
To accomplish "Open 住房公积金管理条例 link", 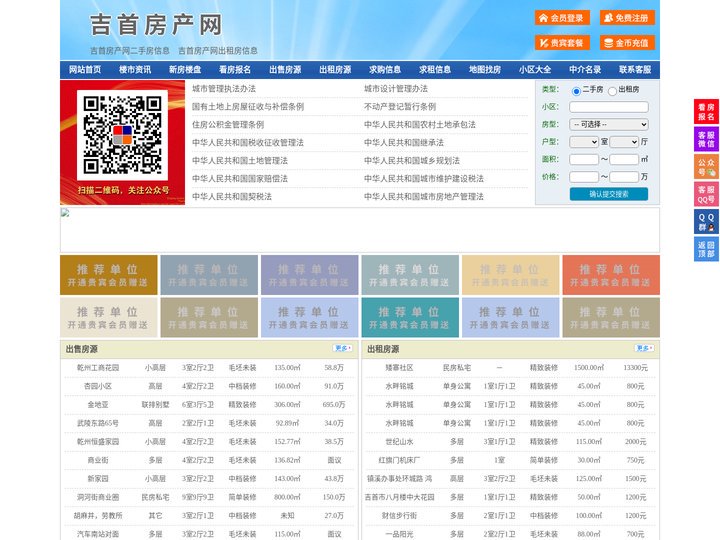I will tap(228, 124).
